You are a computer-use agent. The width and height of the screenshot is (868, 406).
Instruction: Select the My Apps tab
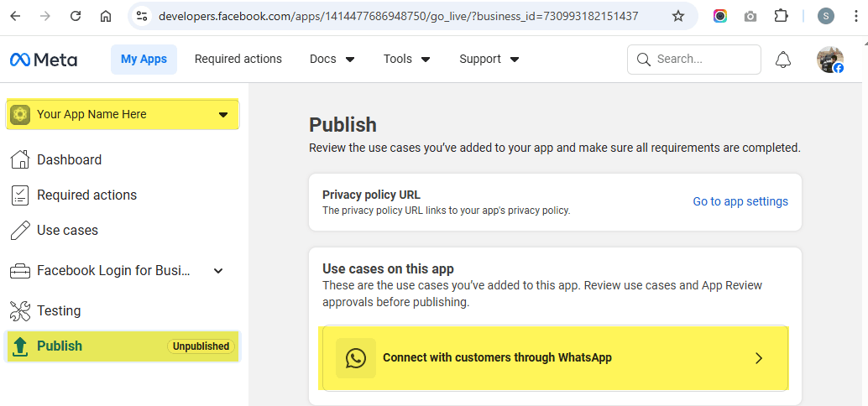tap(144, 60)
